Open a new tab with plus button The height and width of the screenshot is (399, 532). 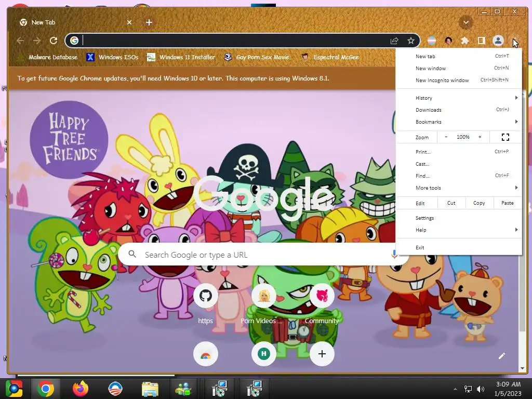click(149, 22)
